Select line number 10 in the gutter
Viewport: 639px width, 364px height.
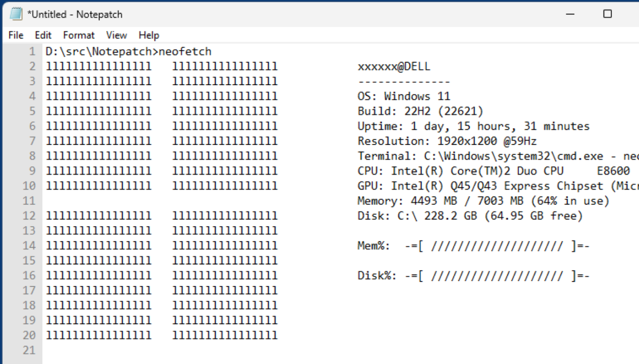(x=29, y=186)
